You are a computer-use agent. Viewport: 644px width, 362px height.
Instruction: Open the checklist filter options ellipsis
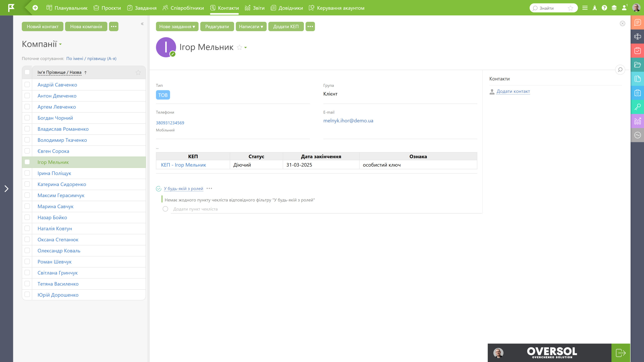coord(209,189)
